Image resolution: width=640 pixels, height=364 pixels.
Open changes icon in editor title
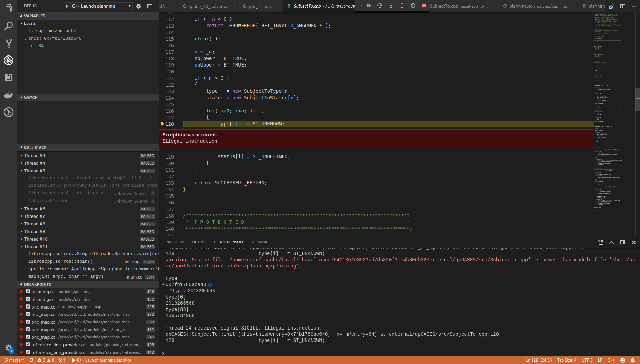612,6
